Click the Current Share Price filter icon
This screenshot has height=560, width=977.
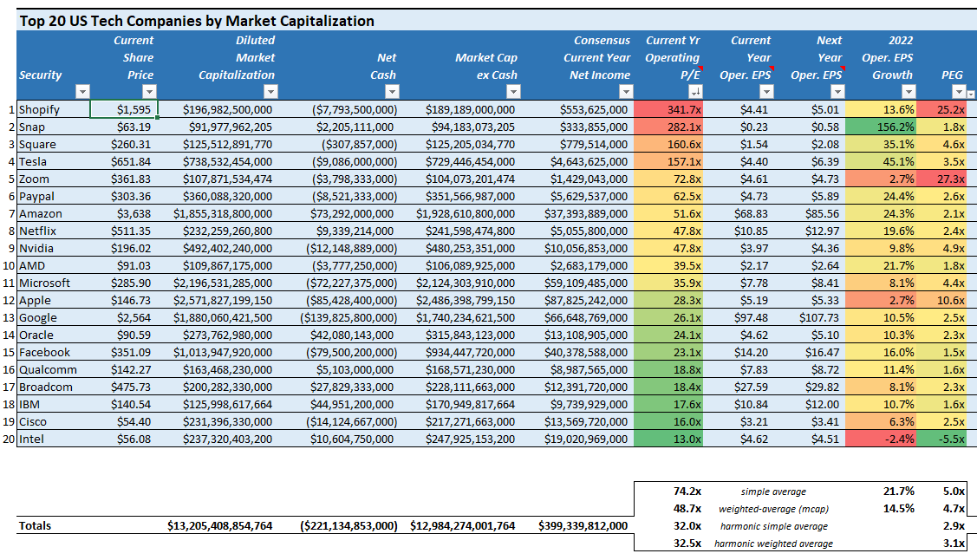click(149, 91)
